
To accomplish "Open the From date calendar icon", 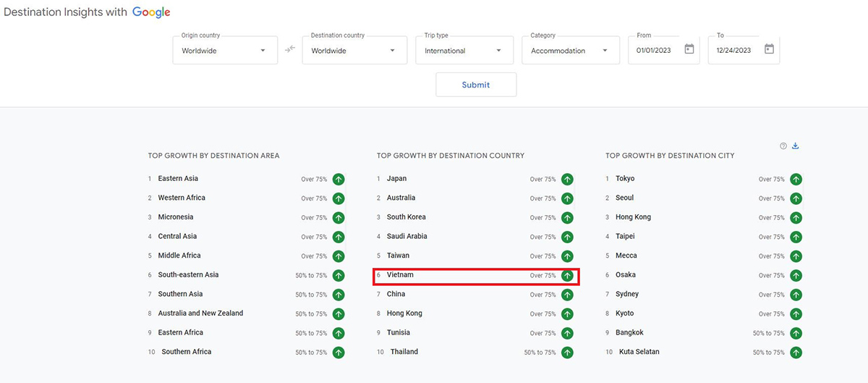I will [689, 49].
